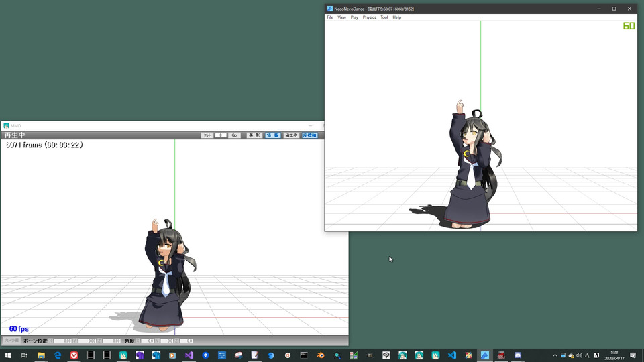Screen dimensions: 644x362
Task: Open the View menu in NecoNecoDance
Action: pos(341,17)
